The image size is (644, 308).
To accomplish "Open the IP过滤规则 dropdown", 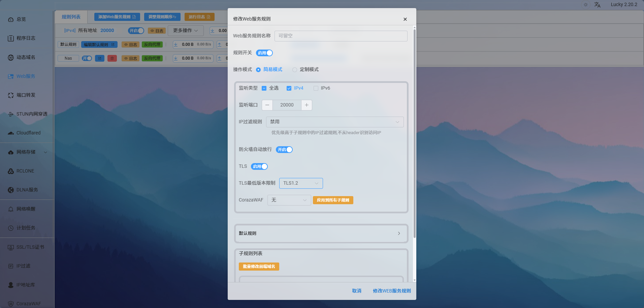I will coord(334,122).
